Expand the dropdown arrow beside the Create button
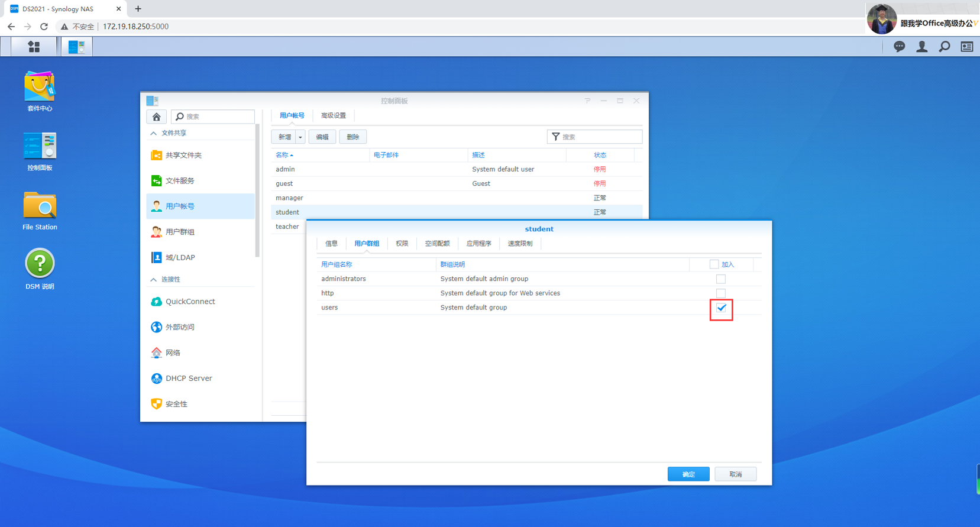Viewport: 980px width, 527px height. (300, 137)
